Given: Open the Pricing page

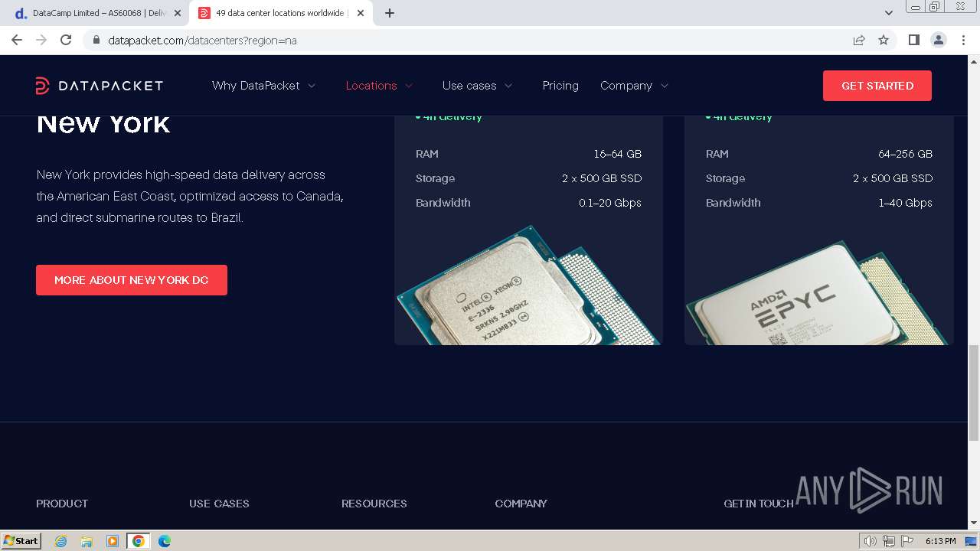Looking at the screenshot, I should coord(560,86).
